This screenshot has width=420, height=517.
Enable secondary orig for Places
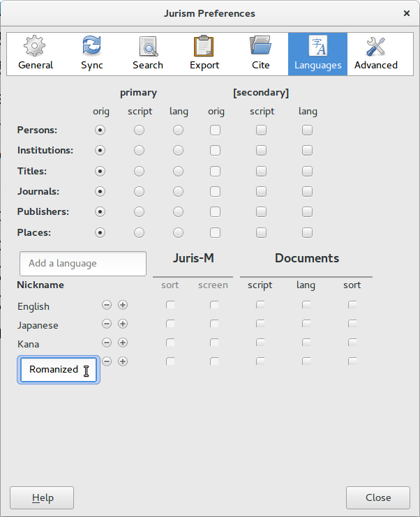point(216,233)
